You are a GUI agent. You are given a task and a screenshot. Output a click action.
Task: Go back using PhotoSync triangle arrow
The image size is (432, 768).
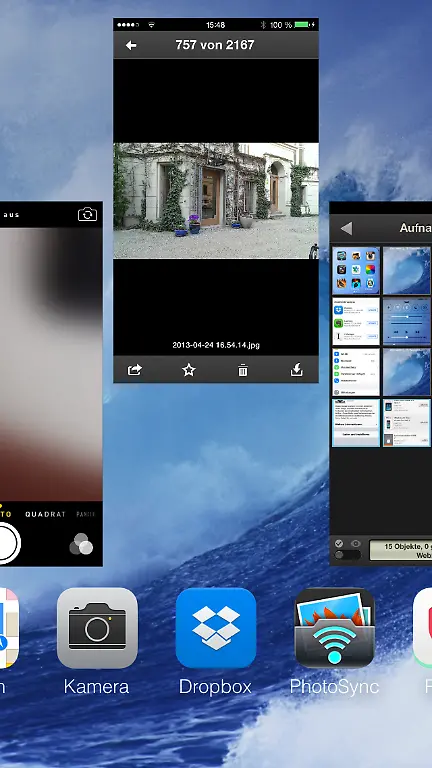click(346, 228)
